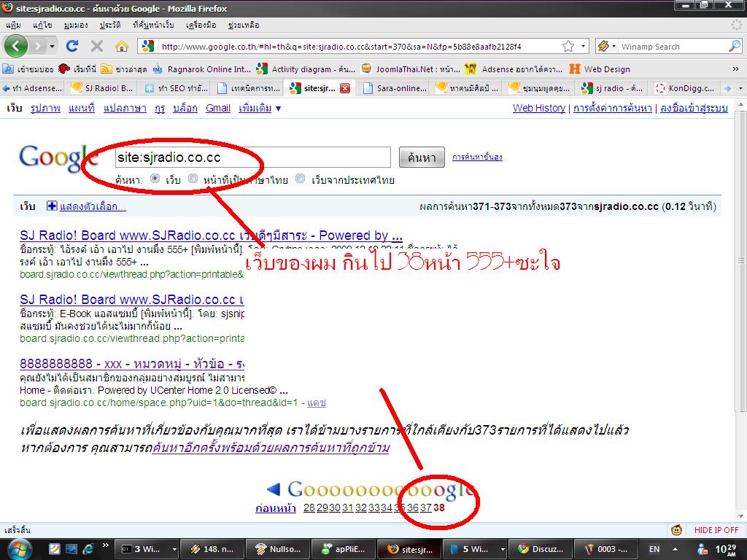
Task: Click the Google search query text box
Action: (x=252, y=157)
